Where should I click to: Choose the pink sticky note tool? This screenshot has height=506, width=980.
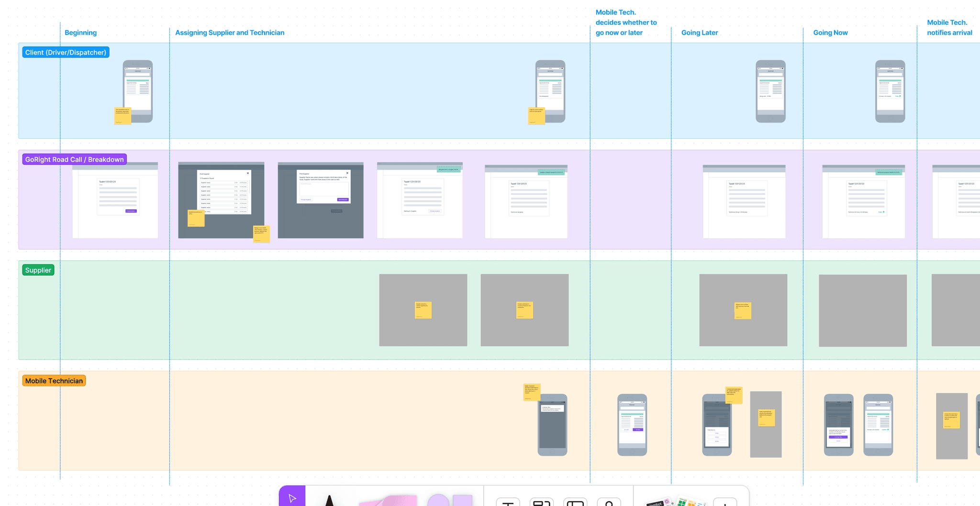point(389,501)
